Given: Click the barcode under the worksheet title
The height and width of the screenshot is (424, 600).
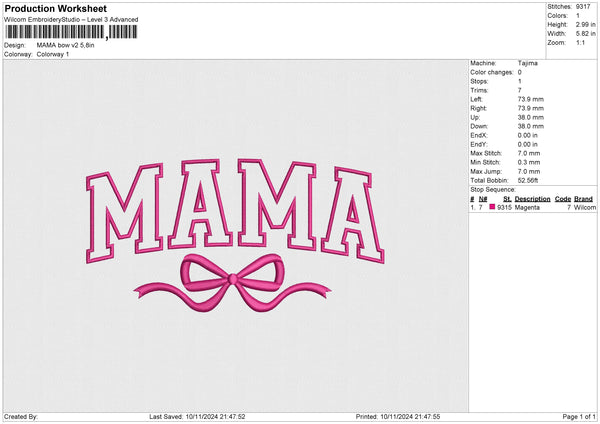Looking at the screenshot, I should [71, 32].
